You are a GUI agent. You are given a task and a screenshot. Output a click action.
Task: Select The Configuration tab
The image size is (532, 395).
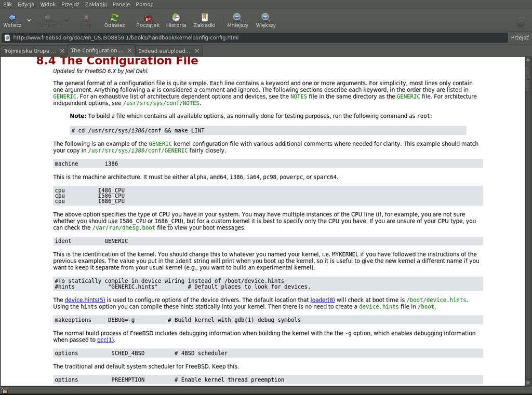pyautogui.click(x=97, y=50)
